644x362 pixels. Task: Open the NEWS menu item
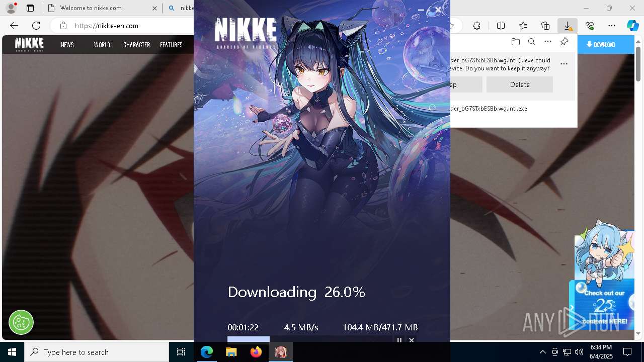point(67,45)
